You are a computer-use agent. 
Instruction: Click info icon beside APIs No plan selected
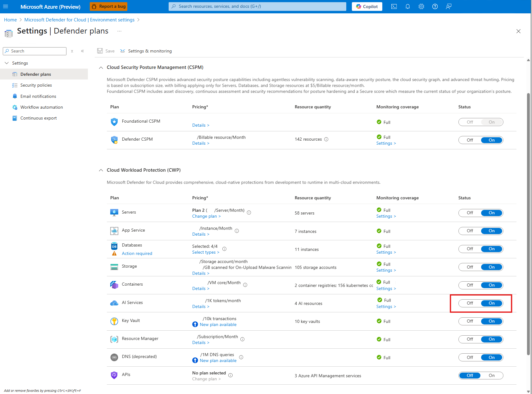pos(230,375)
